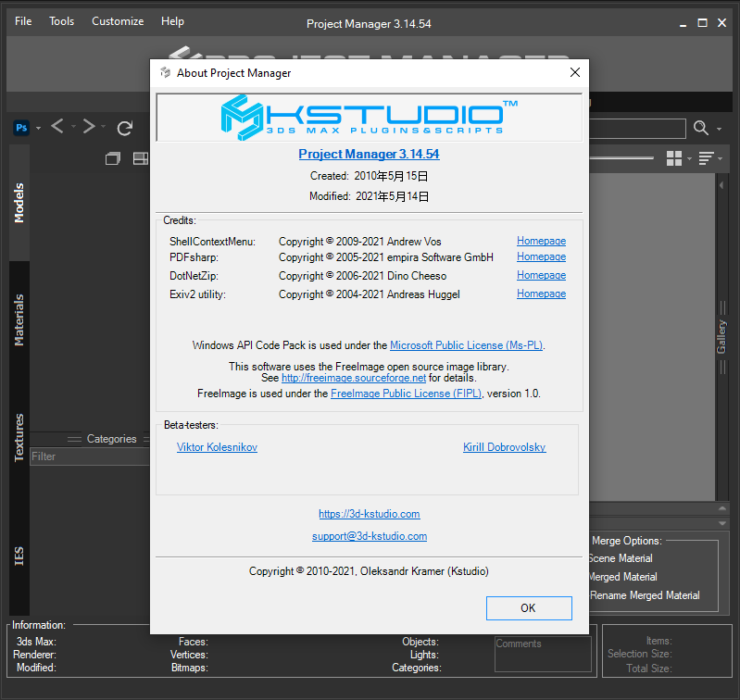The image size is (740, 700).
Task: Go forward with the right arrow icon
Action: [x=89, y=127]
